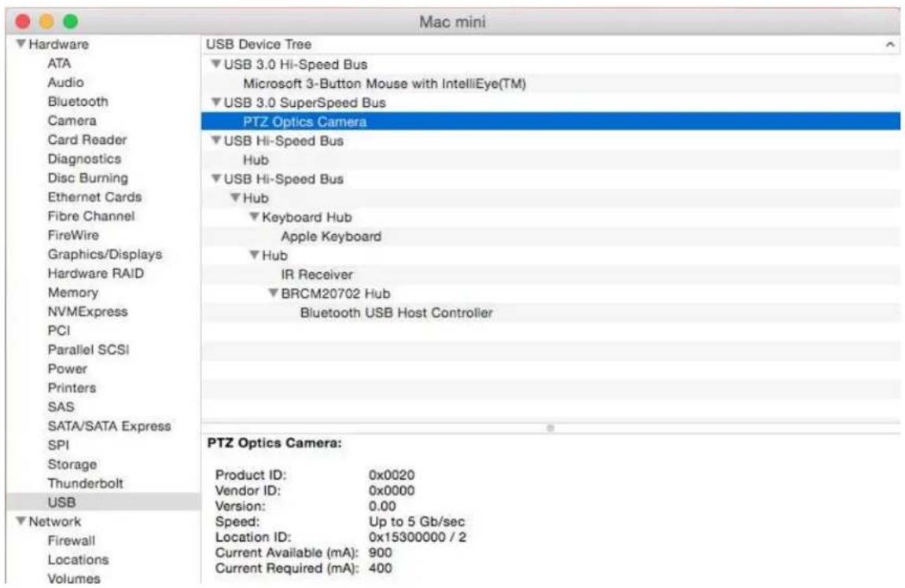Viewport: 905px width, 588px height.
Task: Click Current Required value 400
Action: [x=381, y=568]
